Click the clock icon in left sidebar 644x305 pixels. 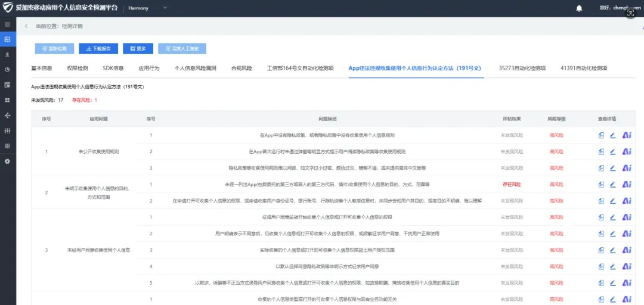pyautogui.click(x=7, y=70)
